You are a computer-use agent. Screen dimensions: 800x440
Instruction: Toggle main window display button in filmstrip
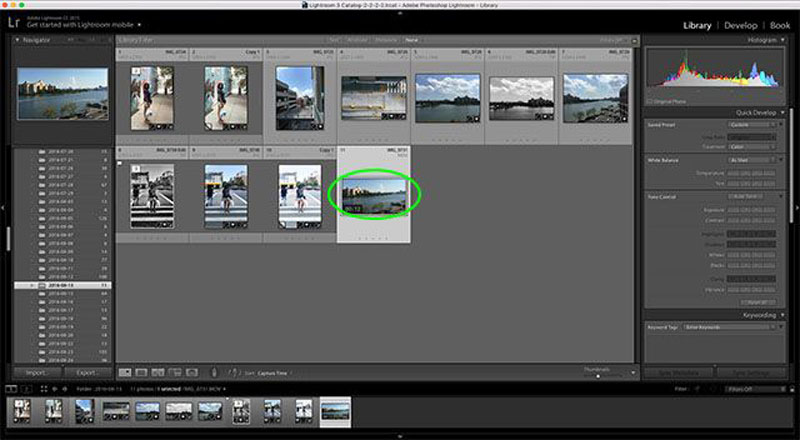pos(10,388)
